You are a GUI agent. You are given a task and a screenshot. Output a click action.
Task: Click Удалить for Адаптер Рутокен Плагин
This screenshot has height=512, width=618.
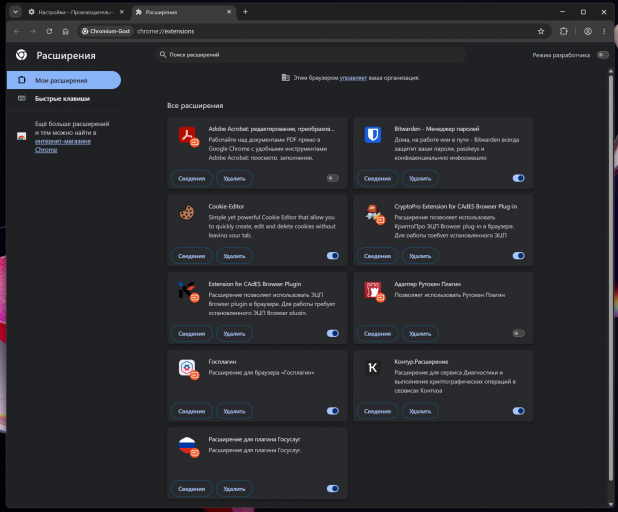point(420,334)
